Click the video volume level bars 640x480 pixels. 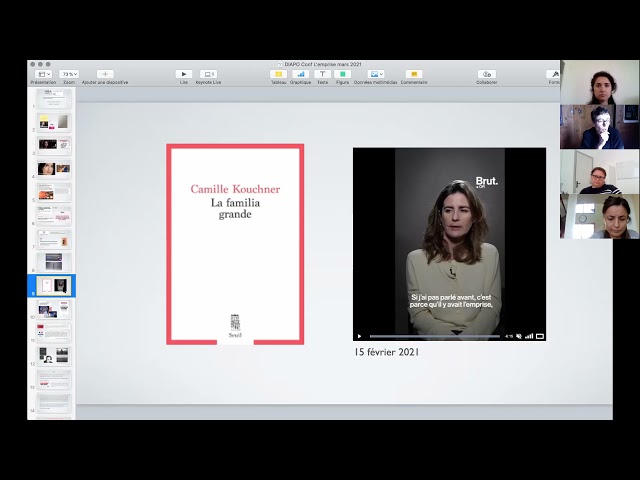pos(529,336)
